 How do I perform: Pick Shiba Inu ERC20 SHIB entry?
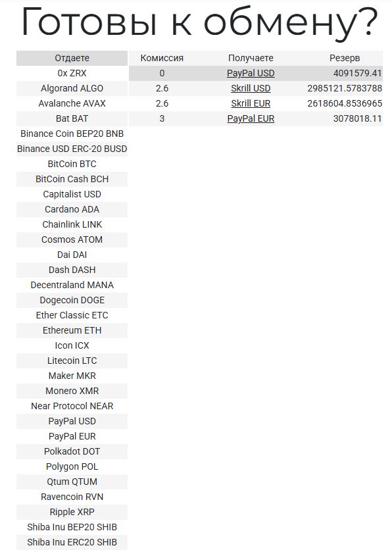click(72, 542)
